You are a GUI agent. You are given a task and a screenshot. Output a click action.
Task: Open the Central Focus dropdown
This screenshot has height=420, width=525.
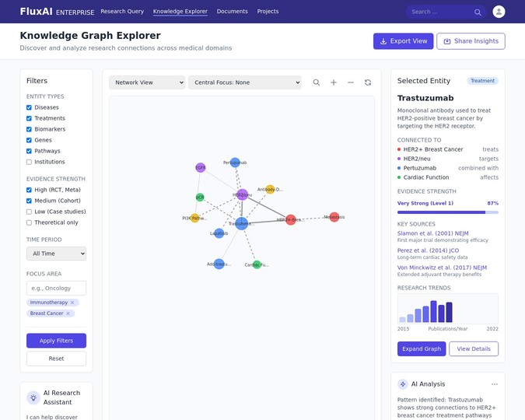point(245,82)
